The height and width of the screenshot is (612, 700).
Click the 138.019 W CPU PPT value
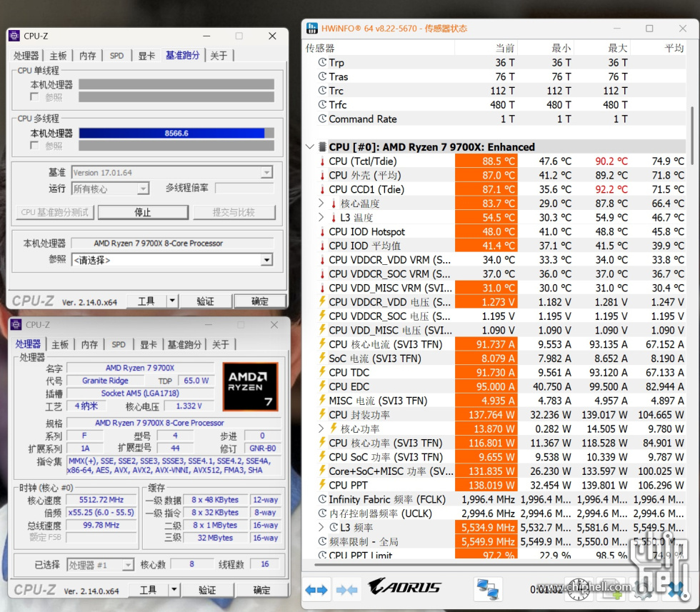(486, 485)
